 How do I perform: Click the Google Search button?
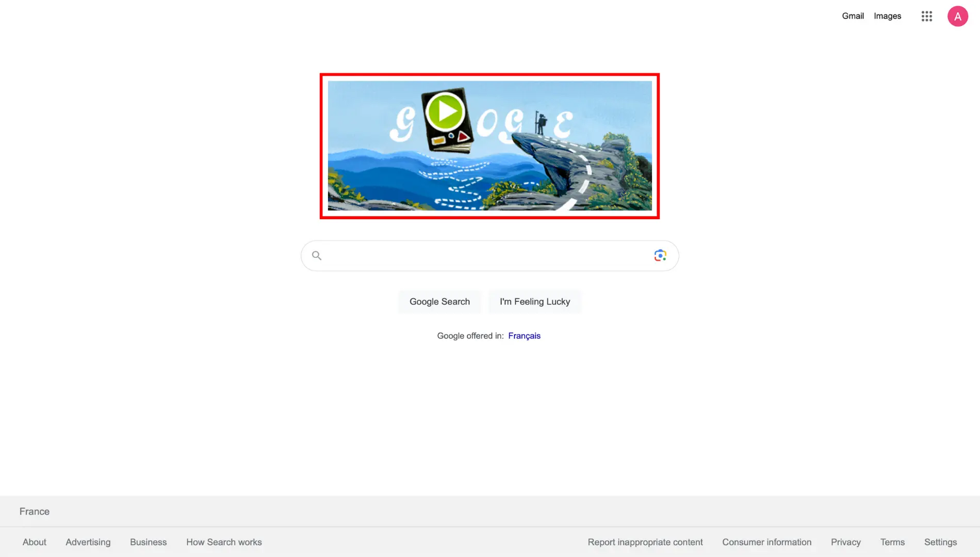(x=439, y=302)
